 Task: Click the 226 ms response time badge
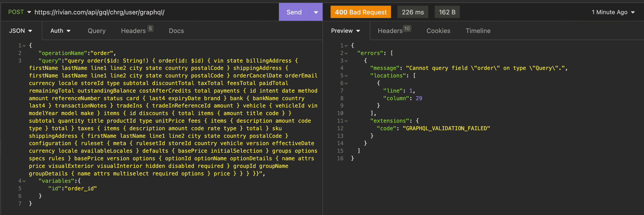[x=413, y=12]
